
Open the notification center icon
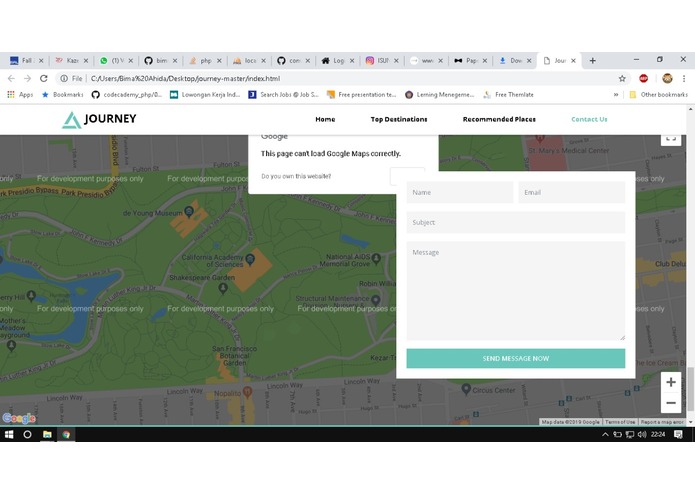coord(678,434)
